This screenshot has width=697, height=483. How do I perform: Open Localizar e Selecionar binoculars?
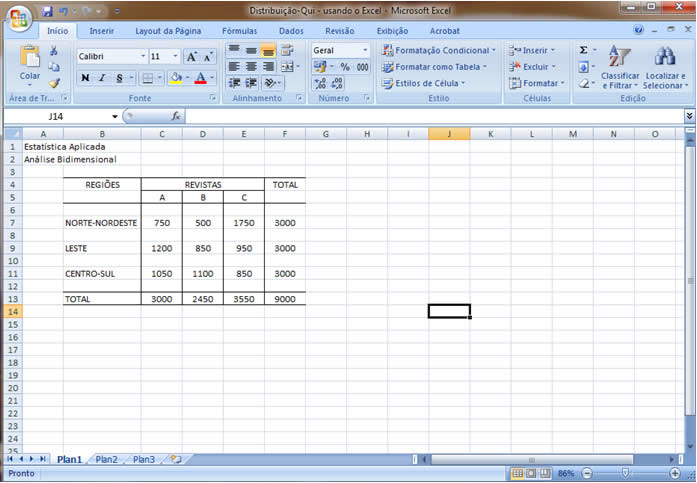pyautogui.click(x=665, y=68)
